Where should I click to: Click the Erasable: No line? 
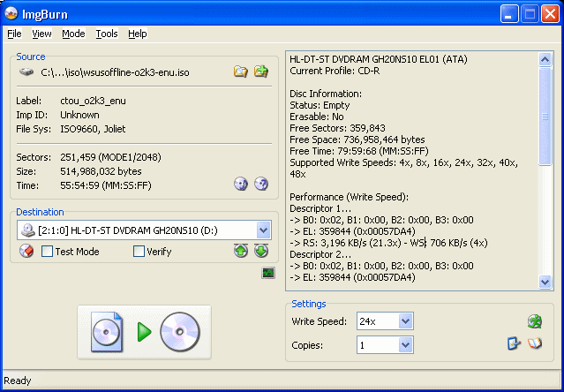[x=317, y=117]
